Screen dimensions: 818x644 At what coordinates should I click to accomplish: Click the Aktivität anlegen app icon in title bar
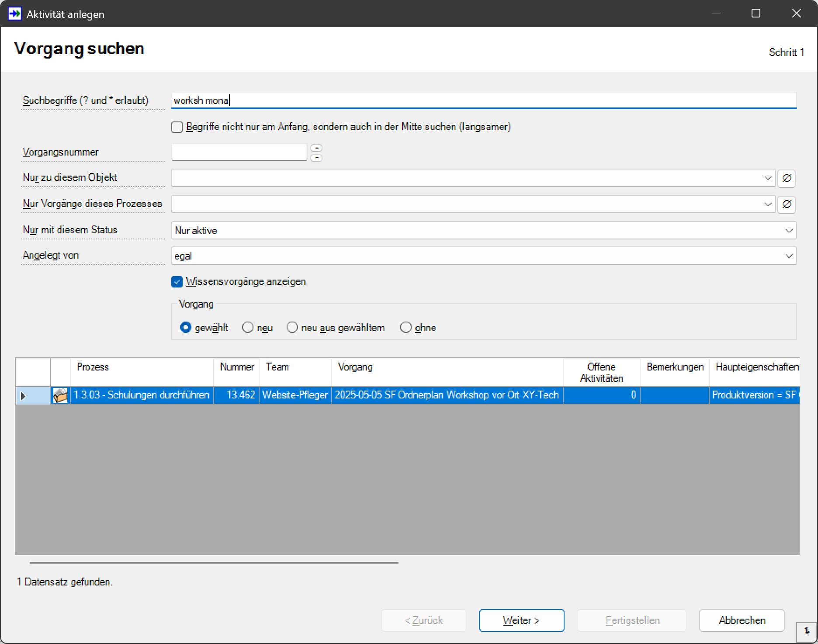[14, 14]
